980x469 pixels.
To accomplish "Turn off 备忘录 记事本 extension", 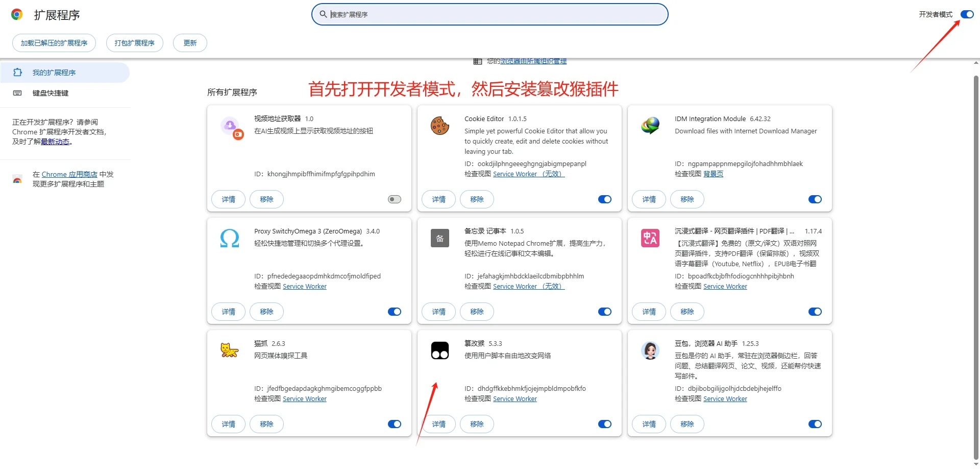I will click(x=605, y=312).
